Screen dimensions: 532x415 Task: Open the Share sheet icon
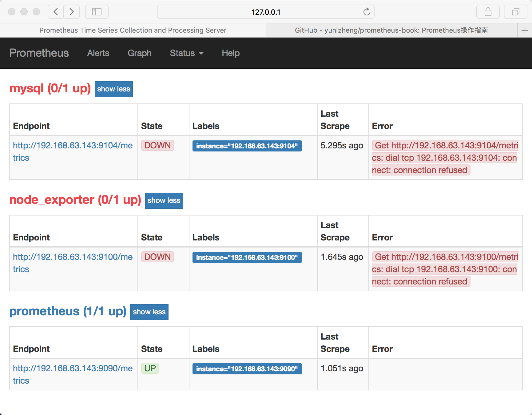488,12
